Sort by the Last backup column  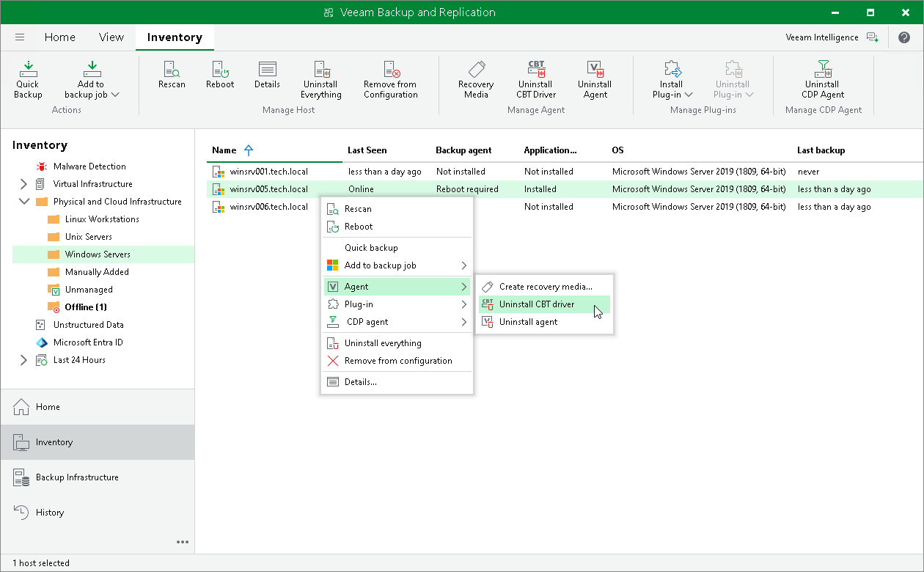(821, 150)
